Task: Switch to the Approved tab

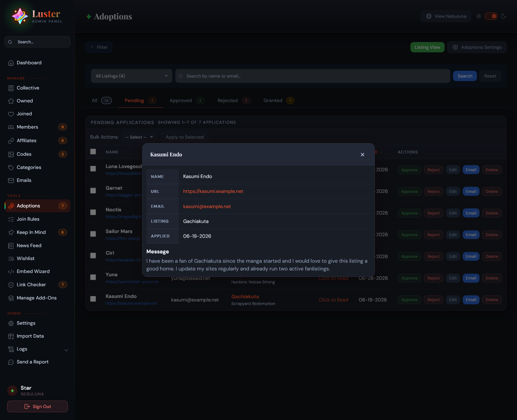Action: coord(187,100)
